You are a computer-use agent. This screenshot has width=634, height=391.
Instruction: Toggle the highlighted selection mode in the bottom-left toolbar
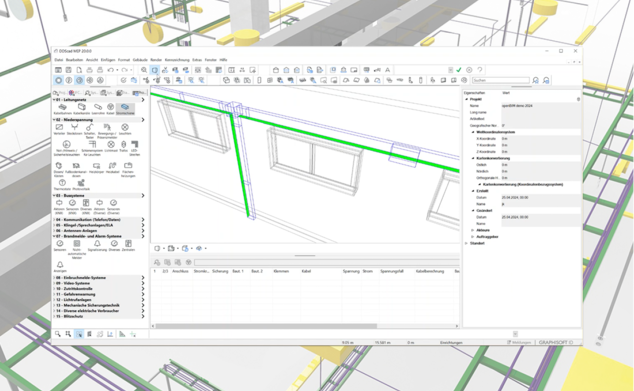(x=79, y=334)
